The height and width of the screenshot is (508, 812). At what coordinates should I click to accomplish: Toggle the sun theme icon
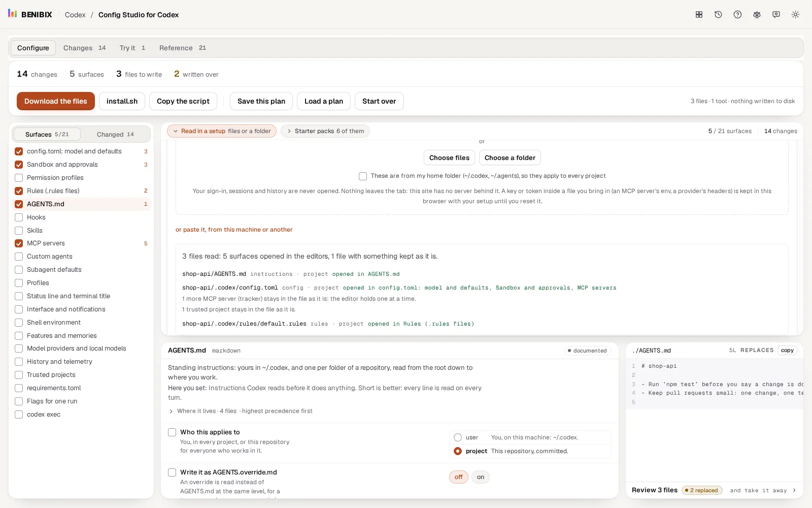795,15
